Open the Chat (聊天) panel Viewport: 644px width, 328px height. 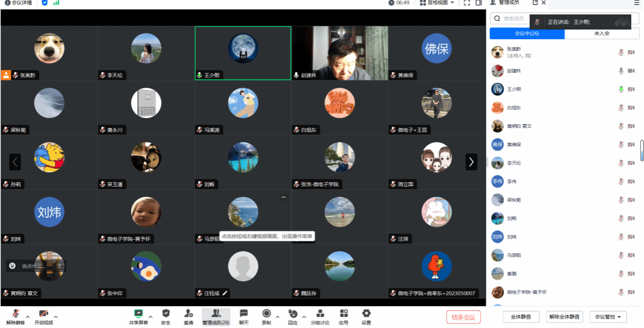pos(244,316)
